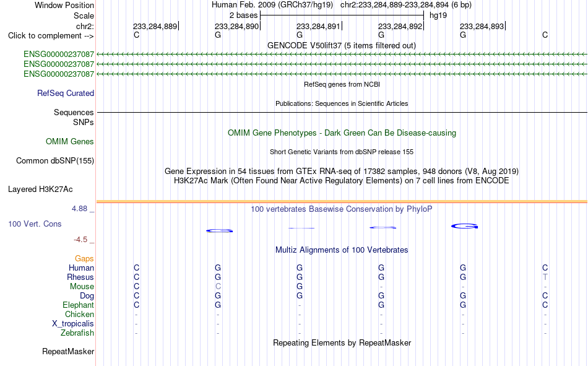Click the Rhesus alignment row label

point(80,277)
